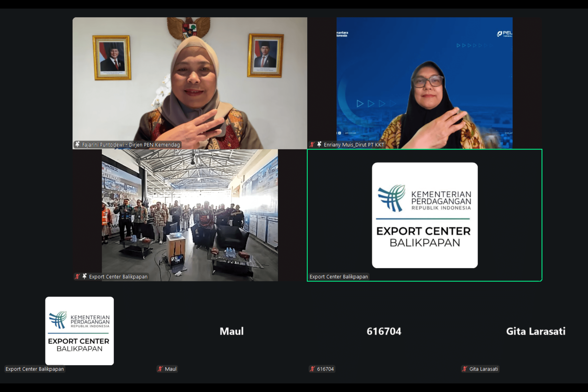Click Gita Larasati's muted microphone icon
This screenshot has height=392, width=588.
coord(464,369)
